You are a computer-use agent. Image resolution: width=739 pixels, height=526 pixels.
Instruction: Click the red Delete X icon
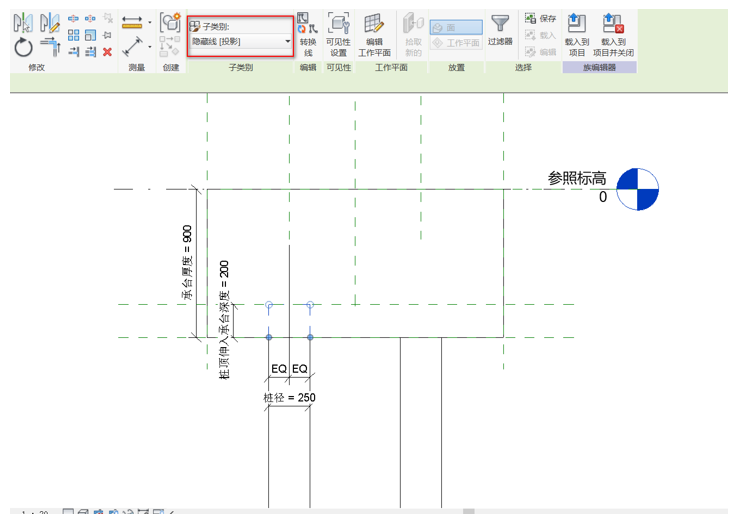[107, 51]
